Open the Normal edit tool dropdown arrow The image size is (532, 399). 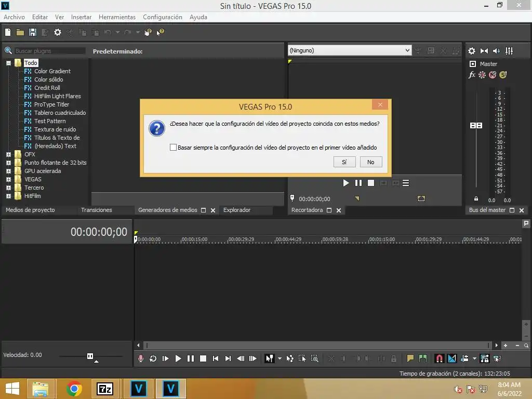(x=280, y=358)
